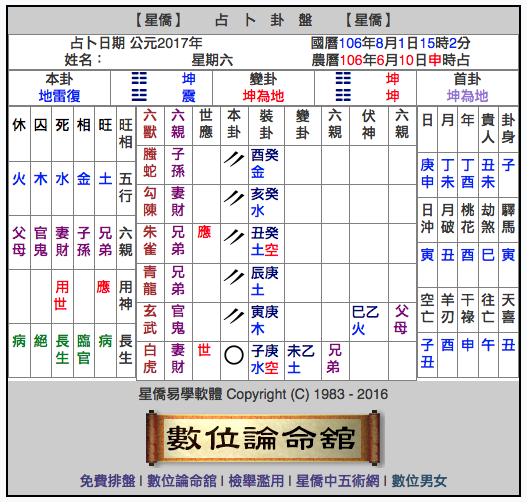Visit the 星僑中五術網 link

pyautogui.click(x=338, y=481)
